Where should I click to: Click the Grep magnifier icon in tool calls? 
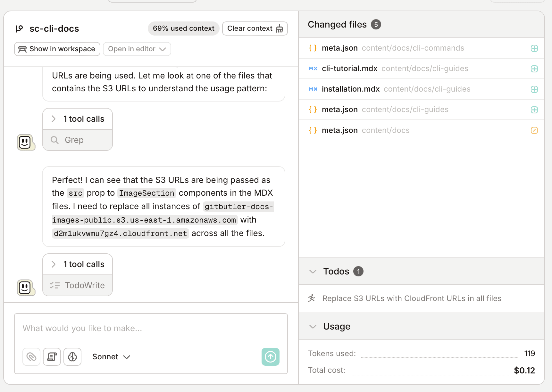point(54,140)
